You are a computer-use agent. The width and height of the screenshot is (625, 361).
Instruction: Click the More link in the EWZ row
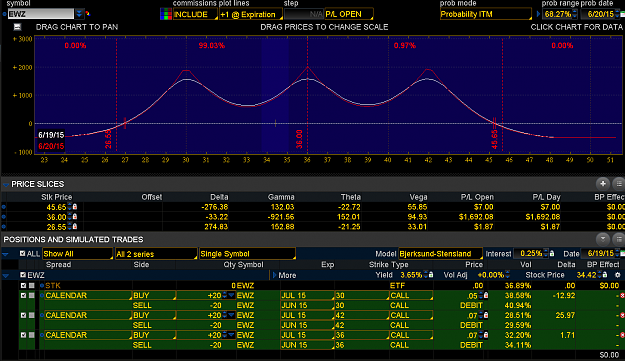[x=284, y=275]
